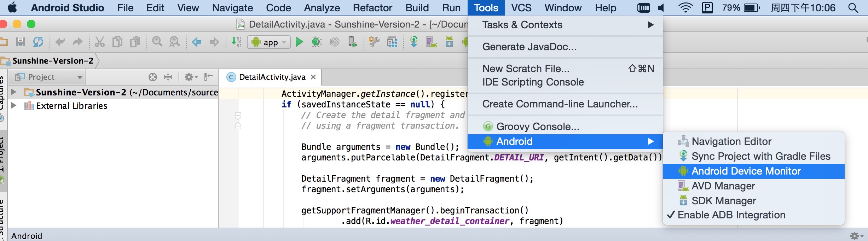Click the Copy icon in the toolbar
The height and width of the screenshot is (241, 868).
pos(117,42)
